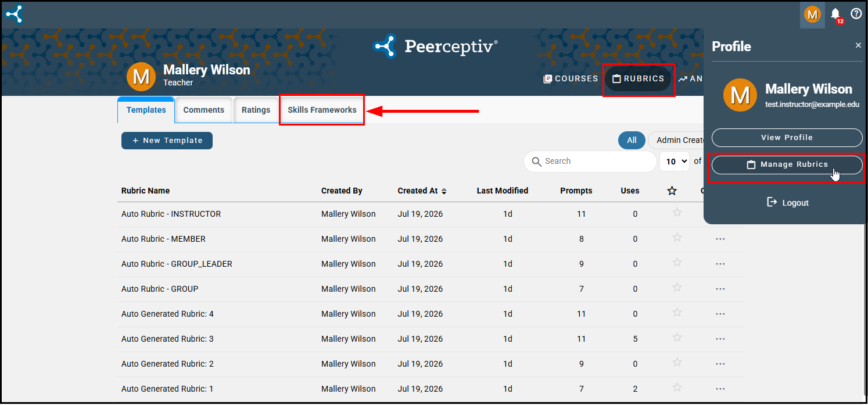Favorite Auto Generated Rubric: 2 with its star
The width and height of the screenshot is (868, 405).
(x=677, y=363)
